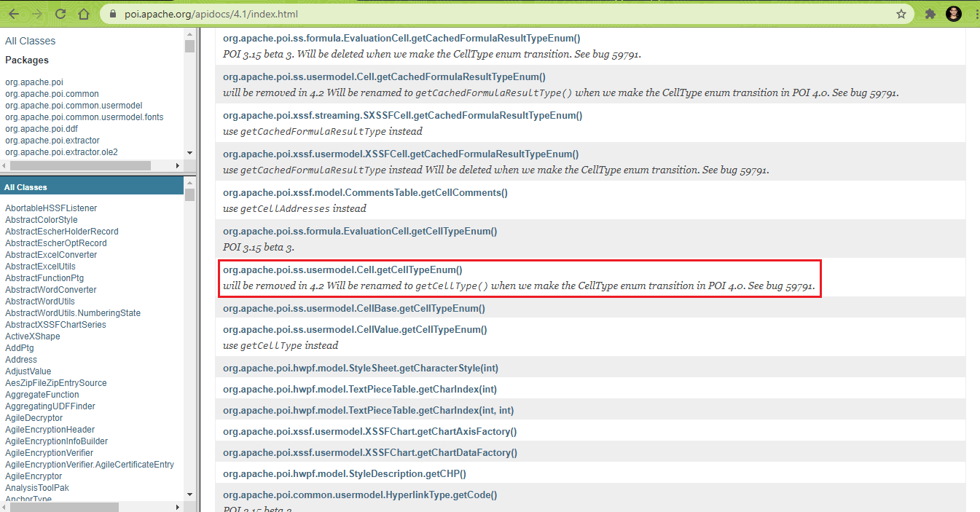This screenshot has height=512, width=980.
Task: Open usermodel.Cell.getCachedFormulaResultTypeEnum() link
Action: (x=384, y=76)
